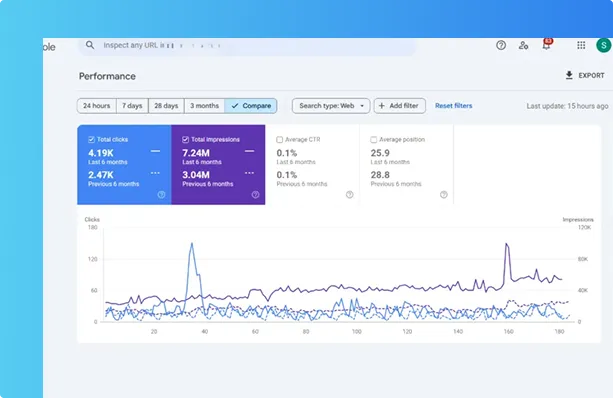Click the Last update: 15 hours ago text
The width and height of the screenshot is (613, 398).
click(x=567, y=106)
